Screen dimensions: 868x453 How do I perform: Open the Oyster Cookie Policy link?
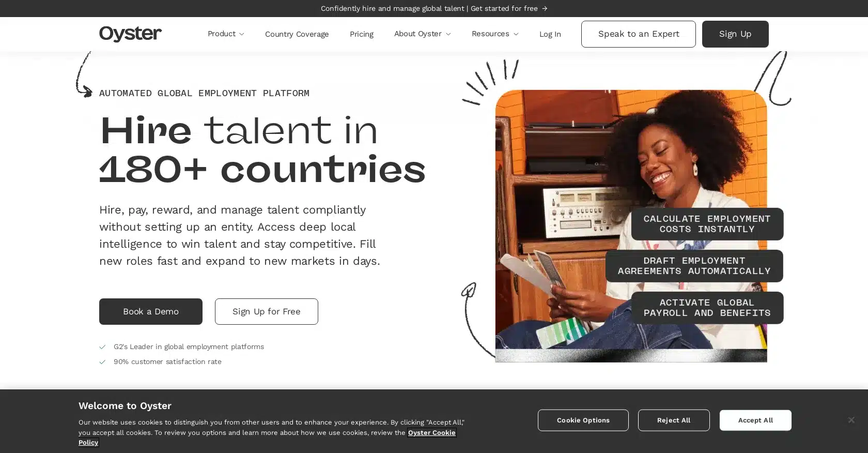coord(267,437)
